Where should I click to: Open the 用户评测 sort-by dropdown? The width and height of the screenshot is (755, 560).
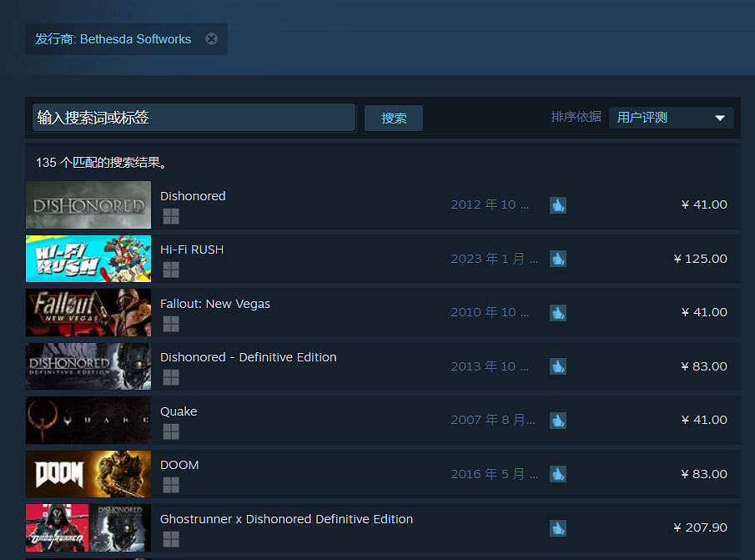point(671,118)
